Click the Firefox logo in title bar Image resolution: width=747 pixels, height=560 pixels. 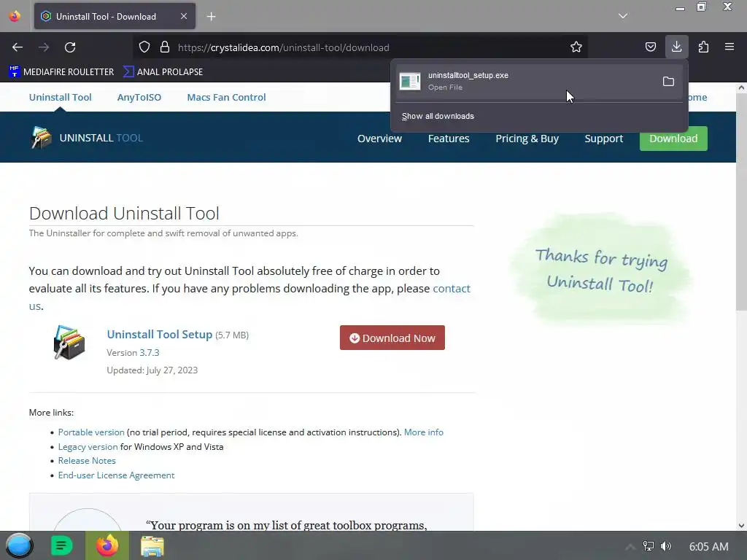tap(15, 16)
